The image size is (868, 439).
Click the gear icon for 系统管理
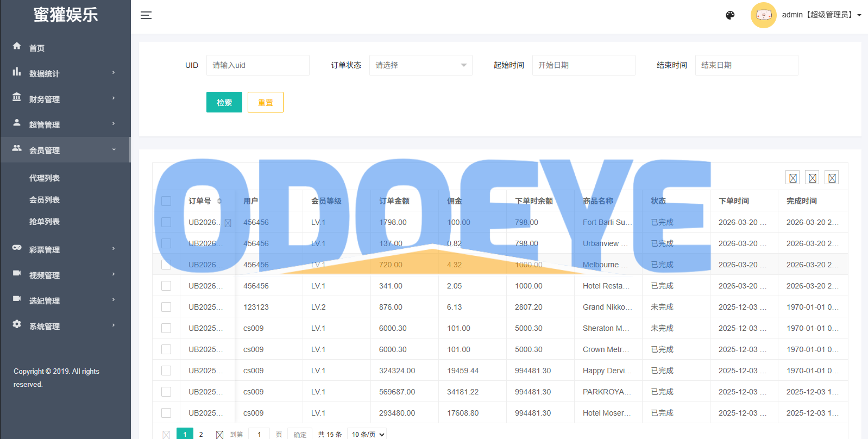click(17, 324)
